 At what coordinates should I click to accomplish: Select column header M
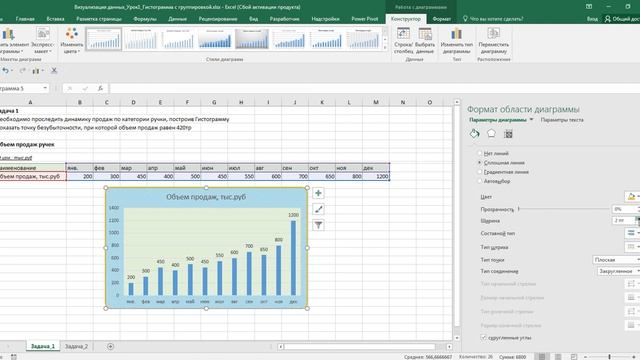[376, 102]
